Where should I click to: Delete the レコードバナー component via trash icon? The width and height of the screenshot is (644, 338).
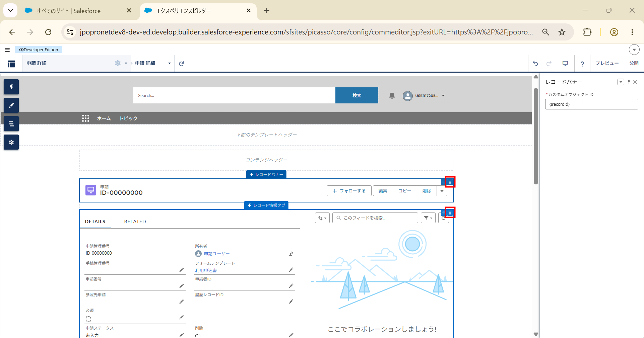point(450,182)
